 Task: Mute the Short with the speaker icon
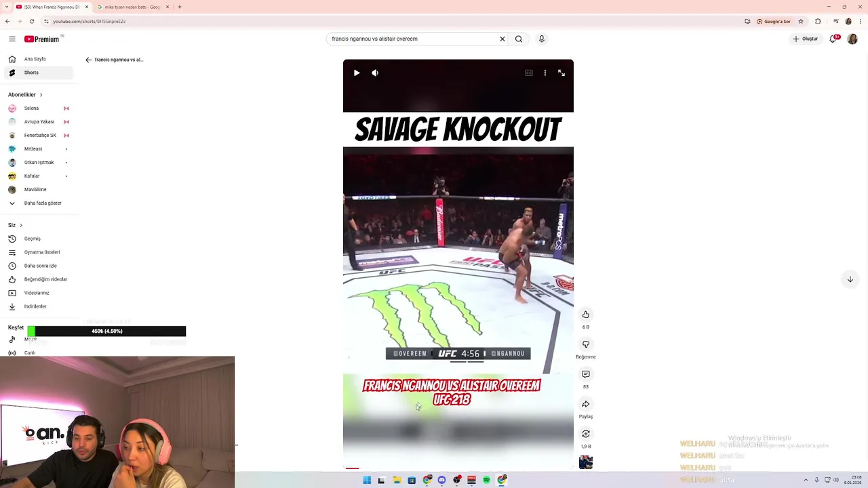[375, 73]
